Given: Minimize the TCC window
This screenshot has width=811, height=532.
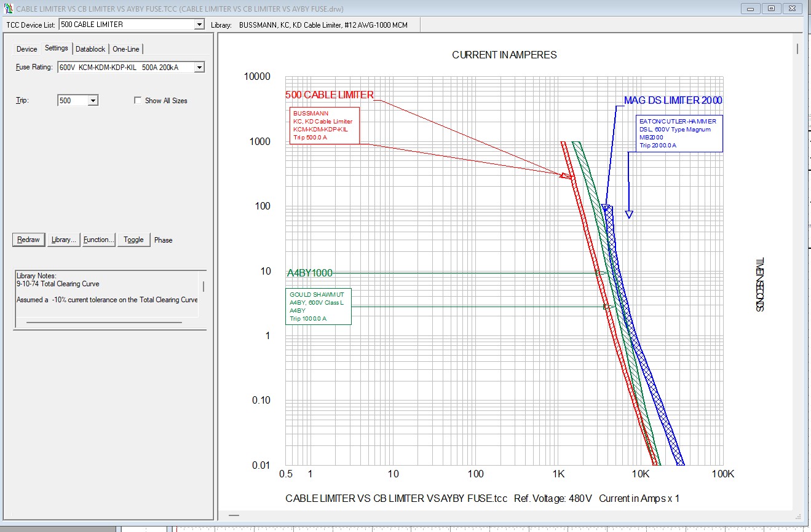Looking at the screenshot, I should 751,9.
